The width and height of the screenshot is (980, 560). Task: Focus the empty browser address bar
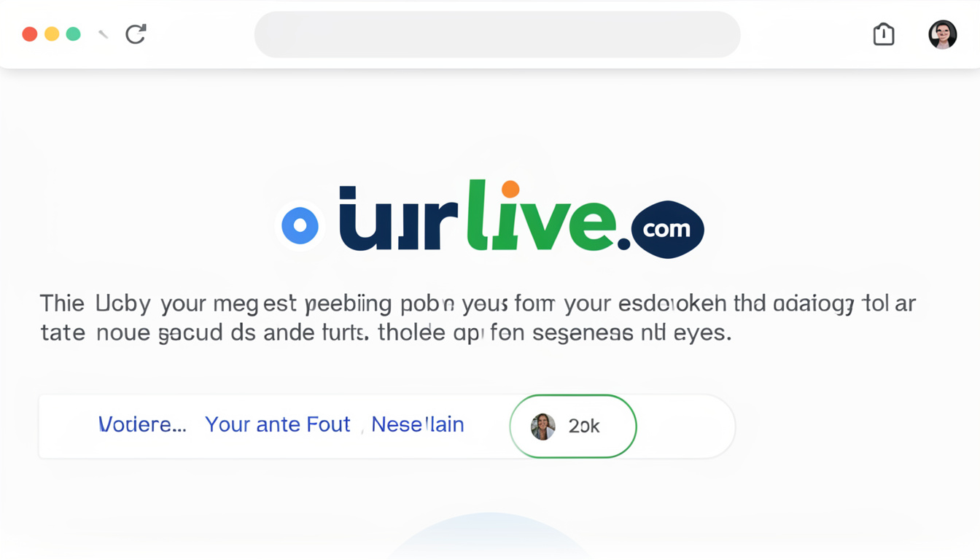(497, 34)
